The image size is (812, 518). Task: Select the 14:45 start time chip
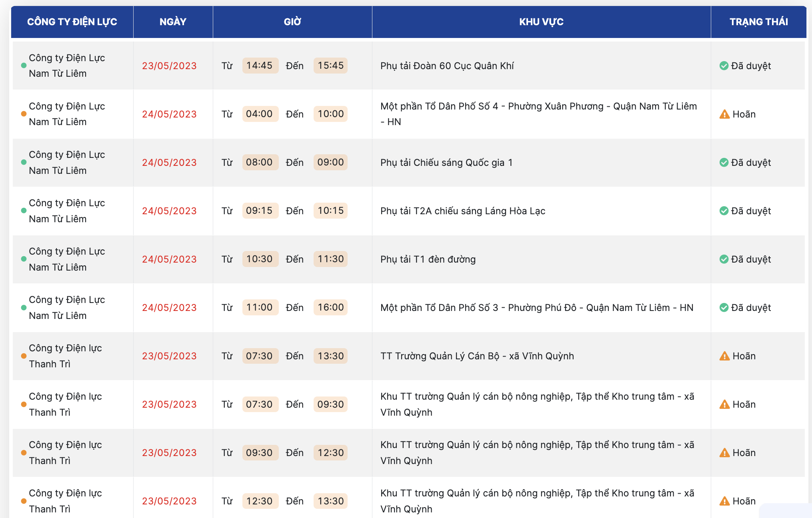point(260,66)
